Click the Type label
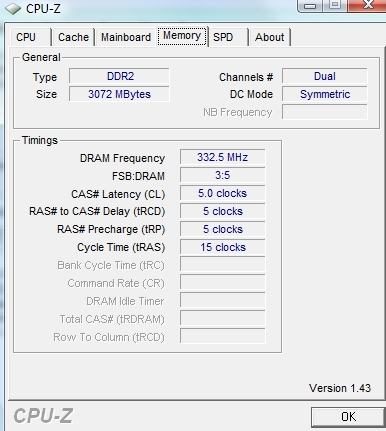This screenshot has height=431, width=386. (45, 77)
